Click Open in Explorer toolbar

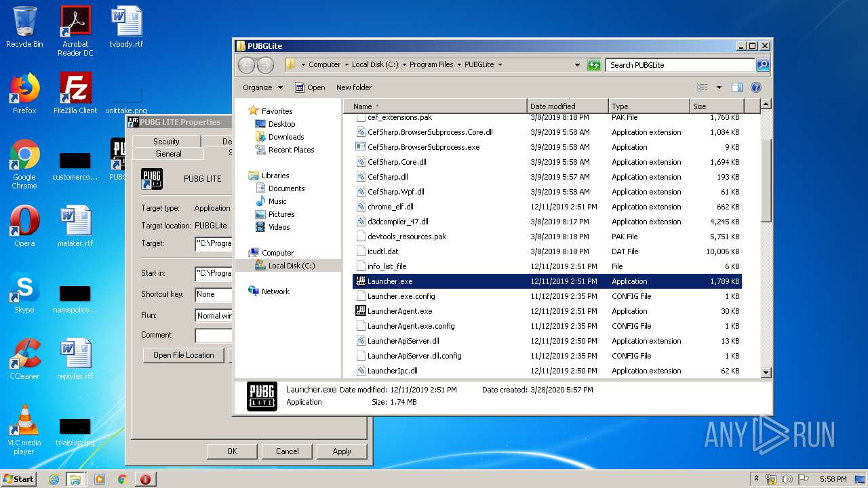[310, 87]
